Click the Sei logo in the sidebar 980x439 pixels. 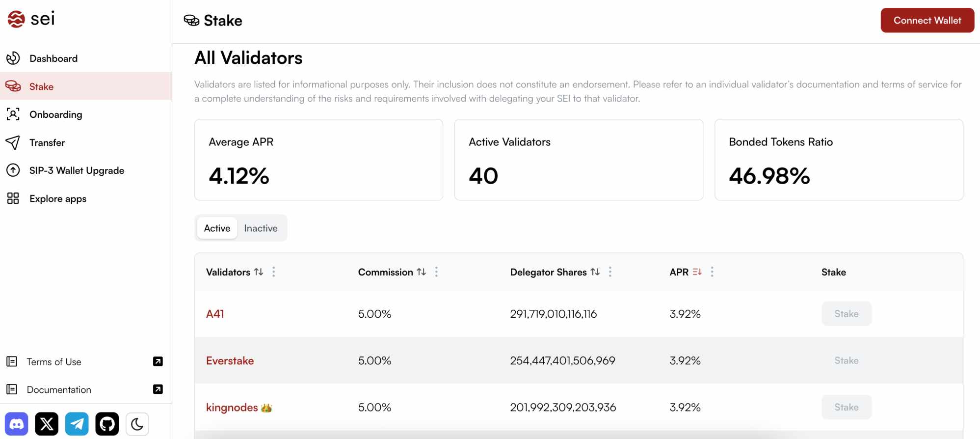(x=31, y=19)
